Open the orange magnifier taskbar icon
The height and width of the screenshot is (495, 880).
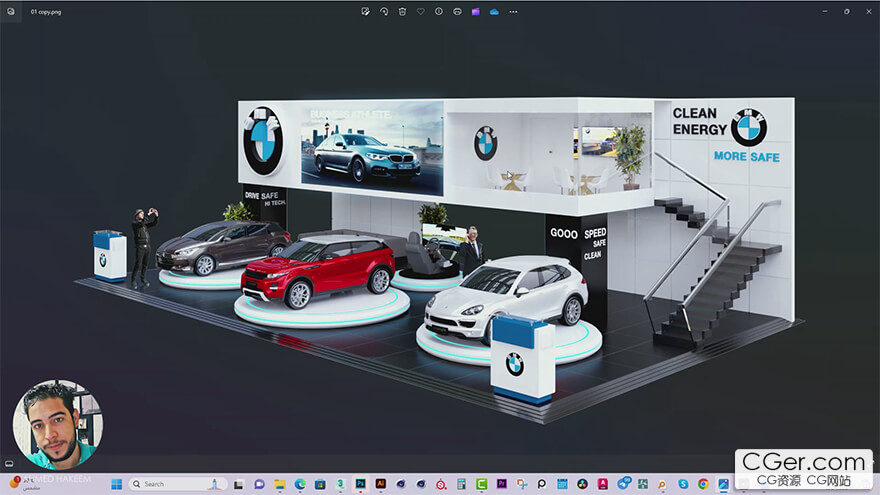663,484
